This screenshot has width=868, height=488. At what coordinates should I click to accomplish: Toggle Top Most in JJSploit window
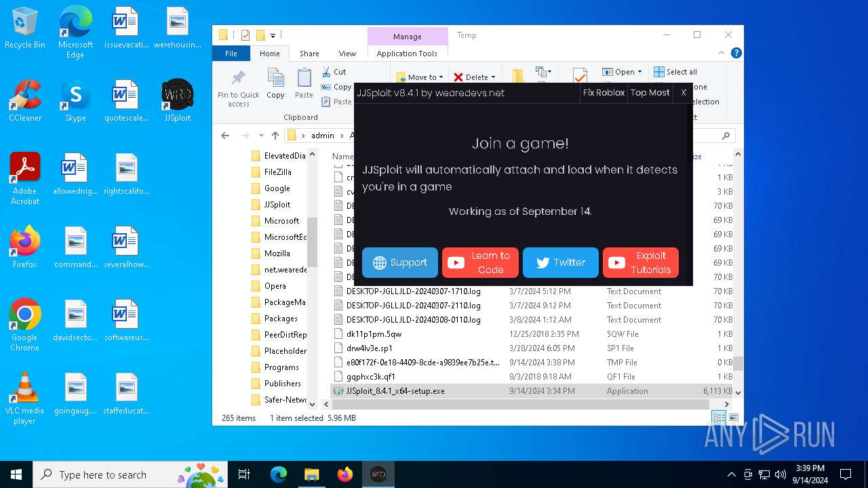click(x=650, y=93)
